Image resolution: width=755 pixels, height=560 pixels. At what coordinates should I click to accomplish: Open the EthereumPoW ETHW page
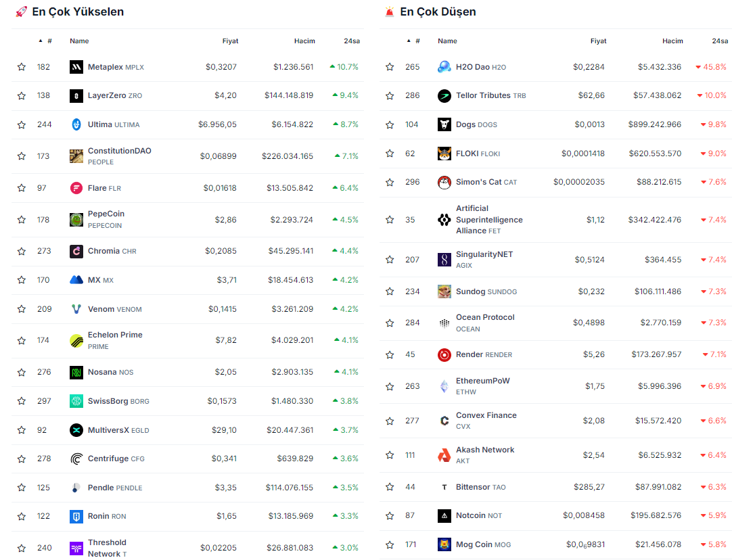(483, 386)
